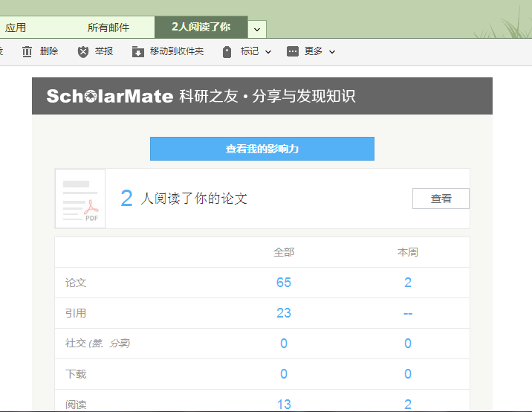This screenshot has width=532, height=412.
Task: Click the trash can delete icon
Action: coord(27,51)
